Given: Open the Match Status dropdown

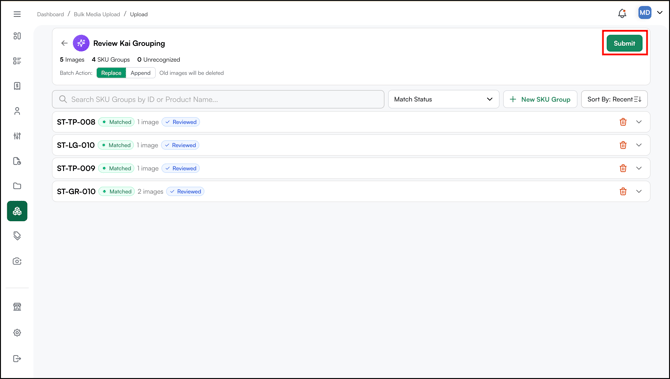Looking at the screenshot, I should 444,99.
